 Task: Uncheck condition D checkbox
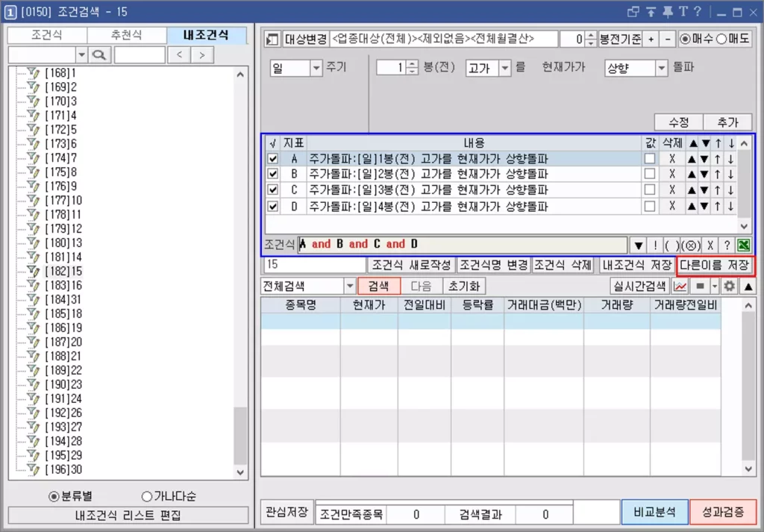[273, 206]
